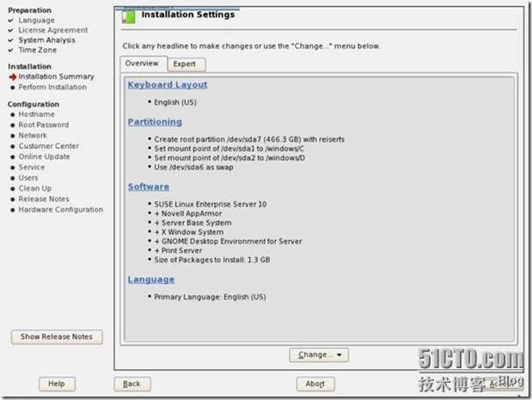Click mount point /dev/sda2 to /windows/D line
This screenshot has width=532, height=400.
229,158
